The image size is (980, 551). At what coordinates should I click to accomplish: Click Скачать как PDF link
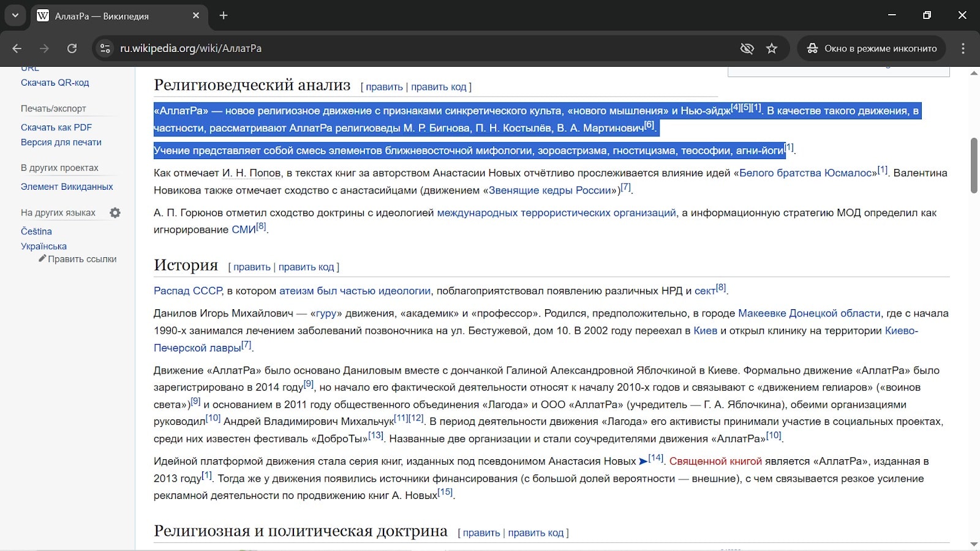(x=56, y=127)
